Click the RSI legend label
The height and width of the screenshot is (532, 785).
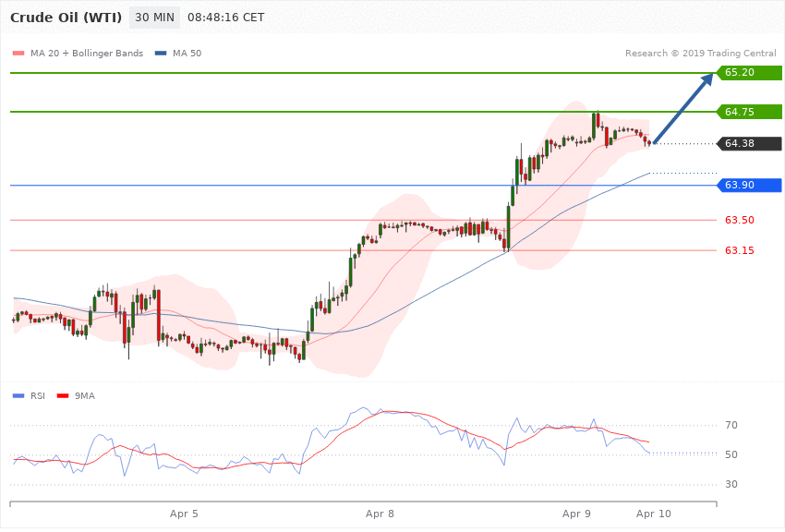pos(38,396)
